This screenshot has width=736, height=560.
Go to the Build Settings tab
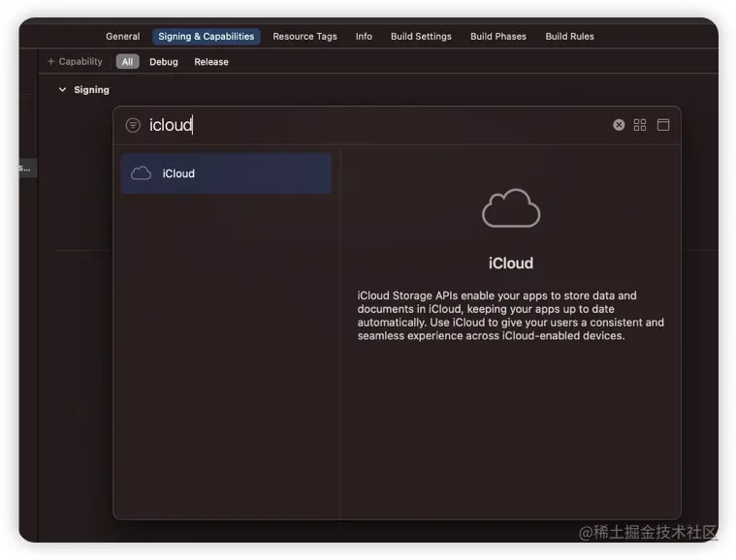[421, 36]
